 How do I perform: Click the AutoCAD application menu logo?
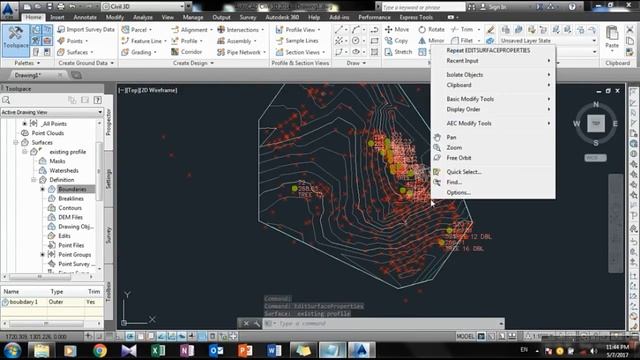8,10
